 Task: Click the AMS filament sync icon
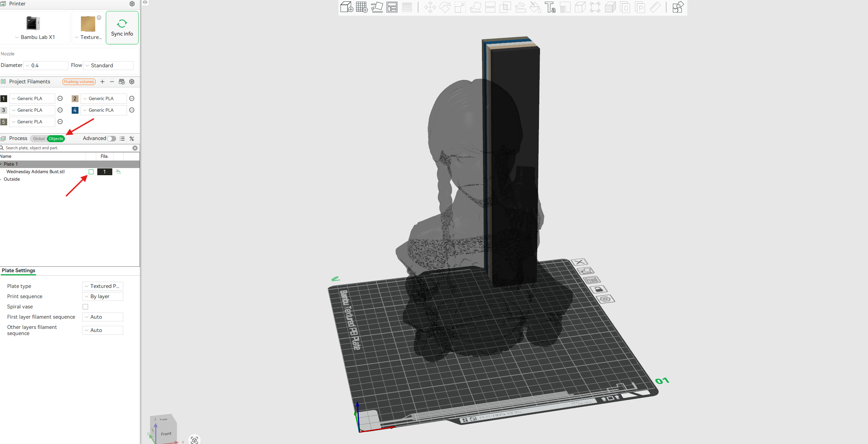pos(122,82)
